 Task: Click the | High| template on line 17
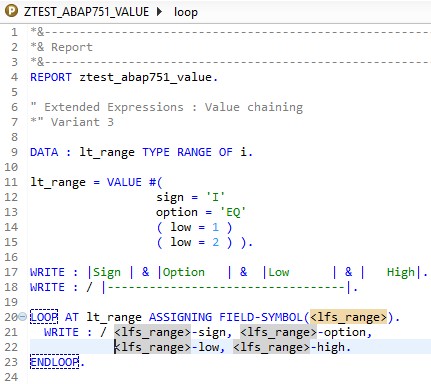[x=390, y=272]
